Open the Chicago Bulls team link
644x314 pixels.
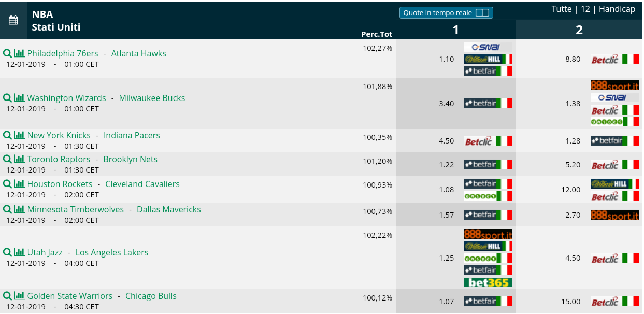151,296
